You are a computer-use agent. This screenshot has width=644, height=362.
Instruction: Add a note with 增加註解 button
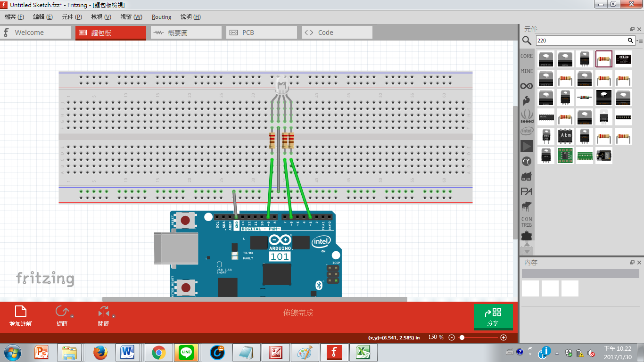point(20,317)
